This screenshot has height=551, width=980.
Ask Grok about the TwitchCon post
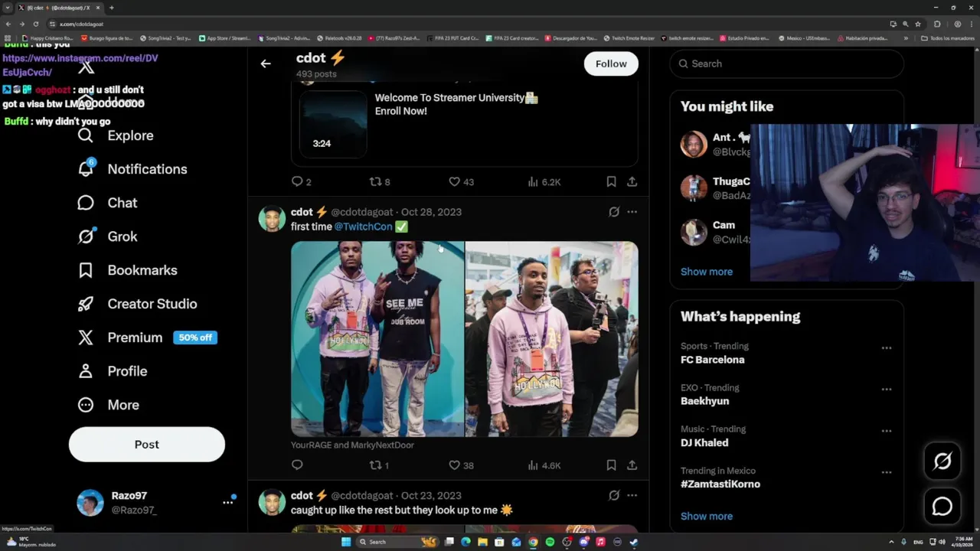(x=613, y=212)
